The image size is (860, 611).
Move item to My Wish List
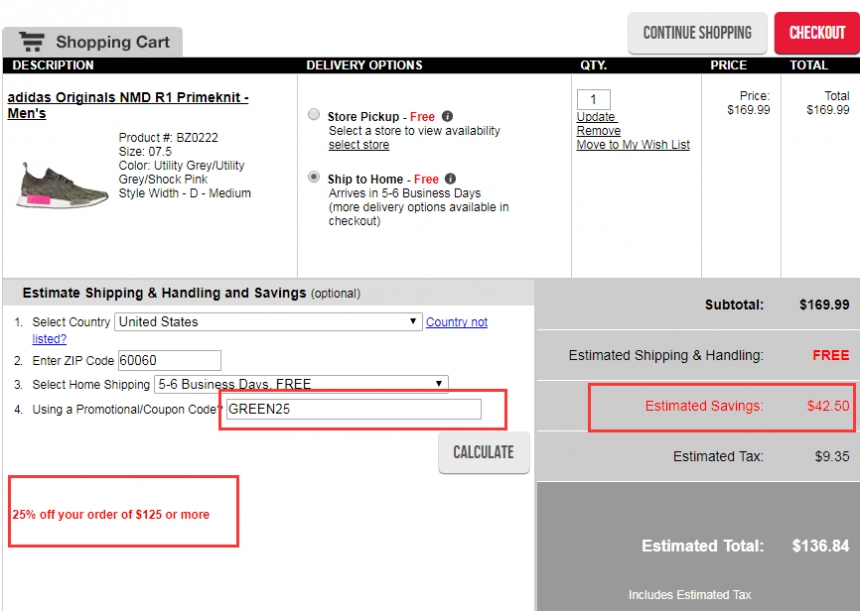pyautogui.click(x=633, y=145)
